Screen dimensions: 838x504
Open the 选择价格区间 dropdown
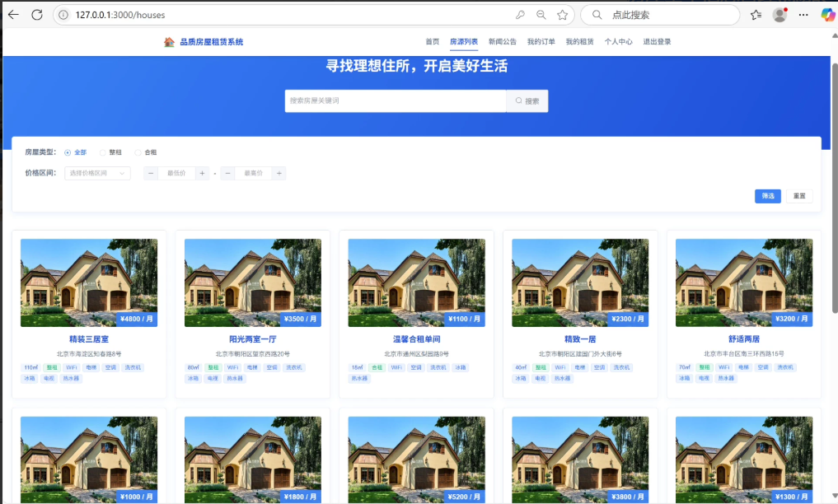click(x=97, y=173)
